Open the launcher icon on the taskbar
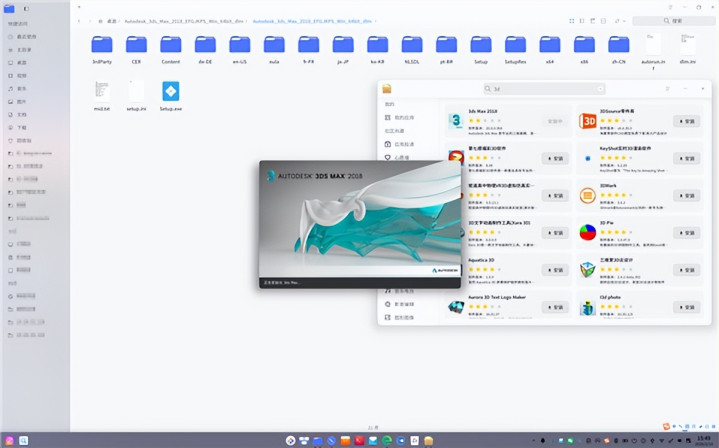The height and width of the screenshot is (448, 719). coord(8,440)
